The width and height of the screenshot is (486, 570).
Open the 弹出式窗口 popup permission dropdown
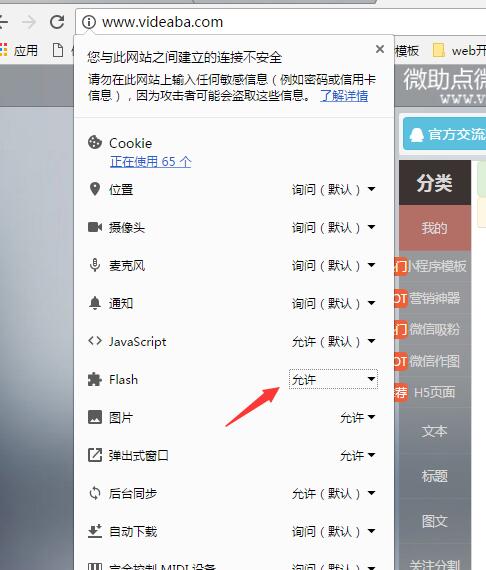coord(357,455)
